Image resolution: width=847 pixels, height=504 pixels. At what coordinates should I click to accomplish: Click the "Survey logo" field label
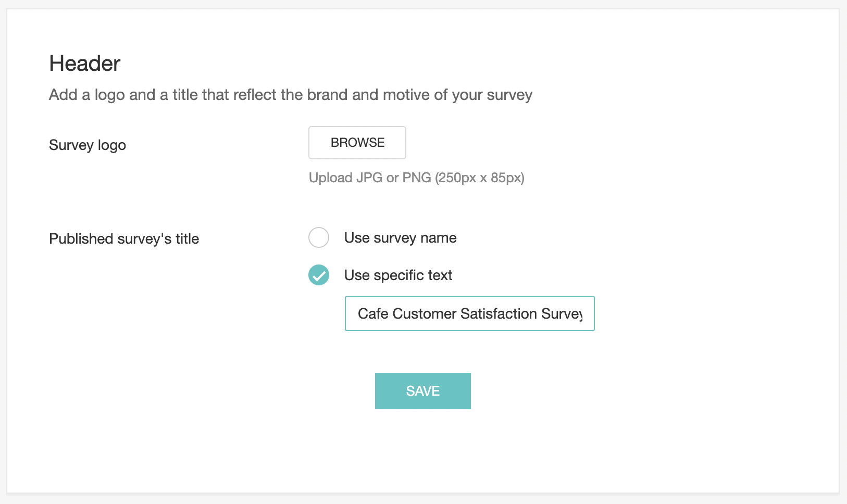(x=88, y=145)
